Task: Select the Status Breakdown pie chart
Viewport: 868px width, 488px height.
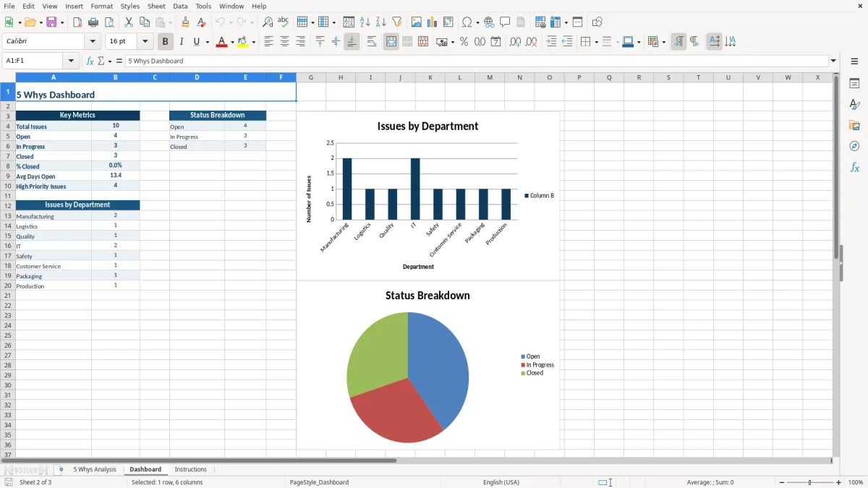Action: tap(408, 377)
